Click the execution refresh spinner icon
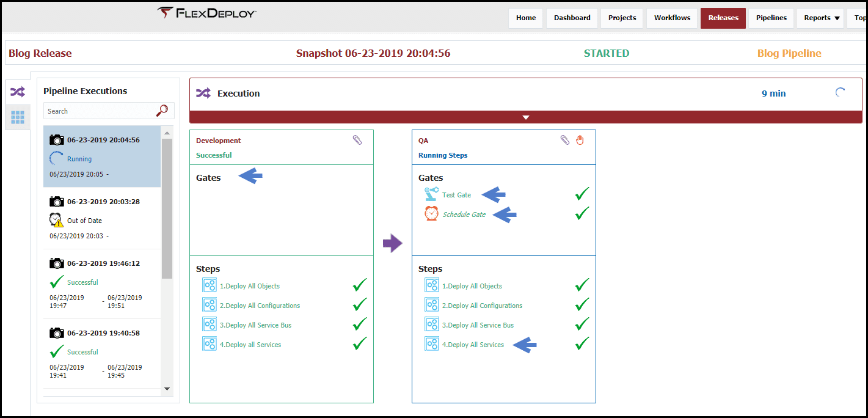The width and height of the screenshot is (868, 418). [841, 93]
